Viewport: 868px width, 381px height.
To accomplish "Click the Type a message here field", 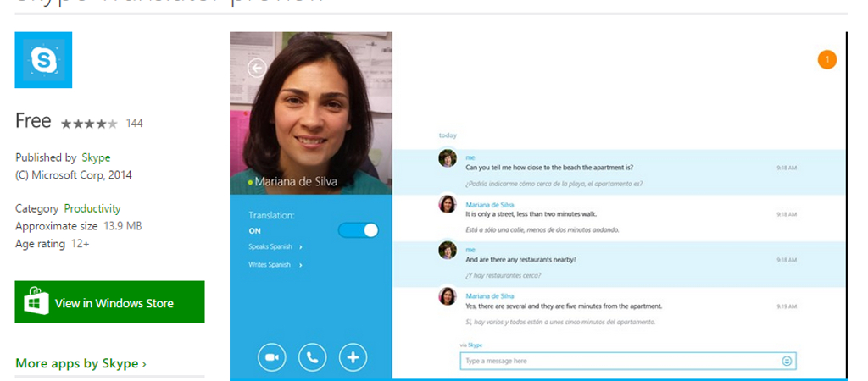I will 628,361.
